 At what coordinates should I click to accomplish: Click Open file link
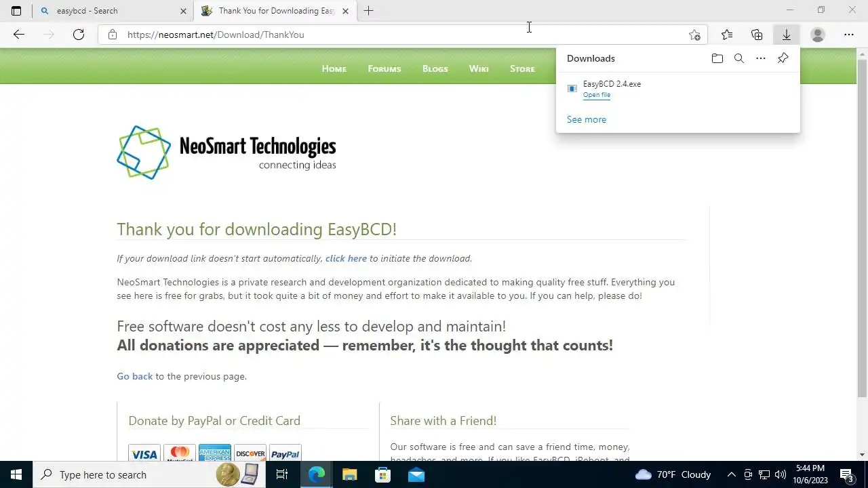pos(597,95)
